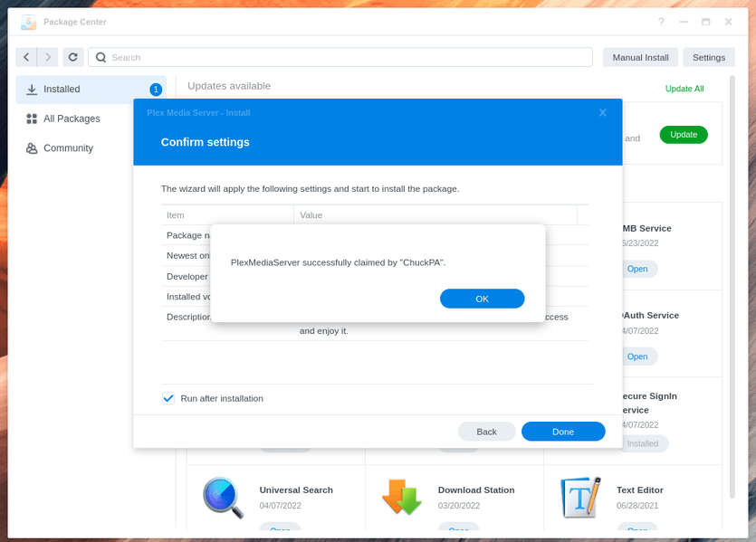Click the forward navigation arrow in Package Center
The image size is (756, 542).
tap(47, 57)
